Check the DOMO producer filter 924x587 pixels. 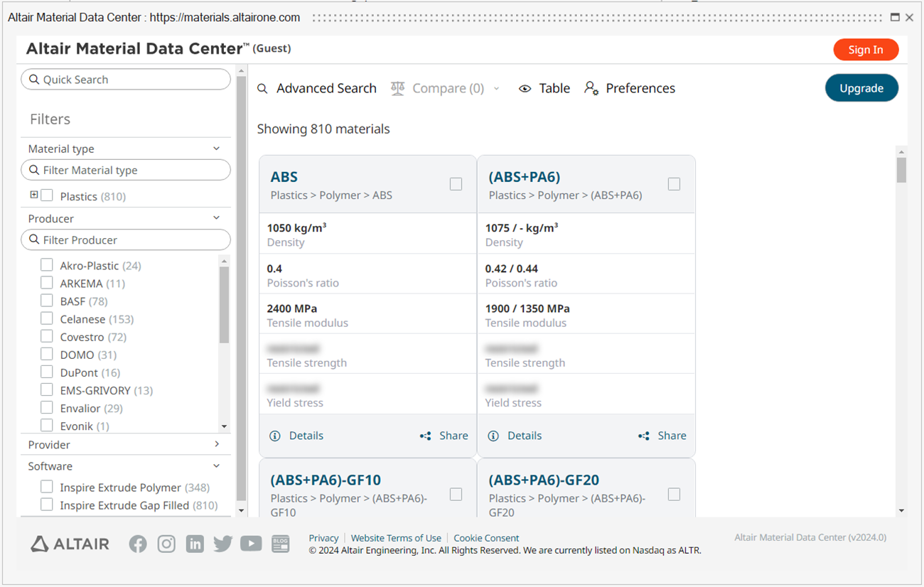[x=47, y=354]
